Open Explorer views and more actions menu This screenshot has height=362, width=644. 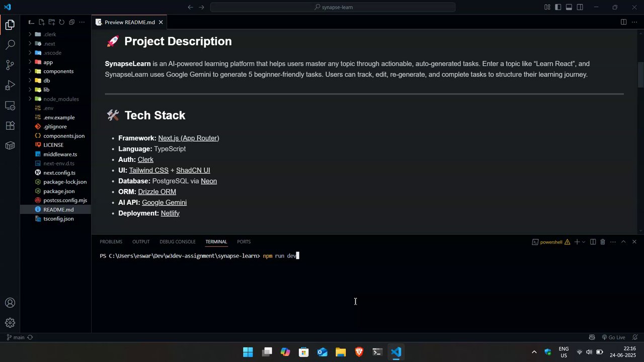(82, 22)
